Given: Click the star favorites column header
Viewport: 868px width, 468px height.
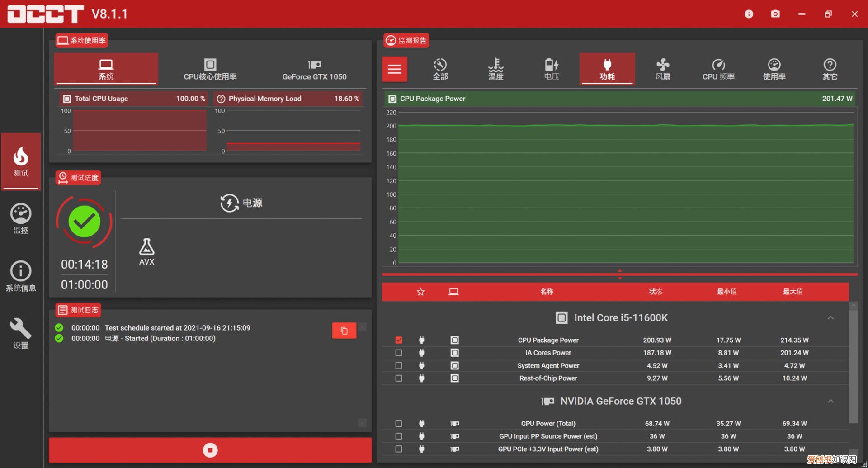Looking at the screenshot, I should [420, 292].
